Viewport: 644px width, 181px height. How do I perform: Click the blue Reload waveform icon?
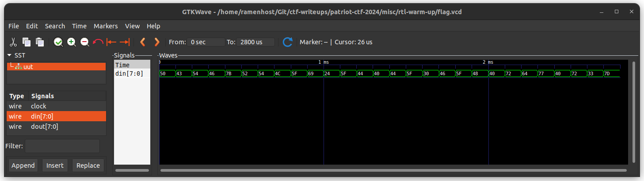tap(288, 42)
